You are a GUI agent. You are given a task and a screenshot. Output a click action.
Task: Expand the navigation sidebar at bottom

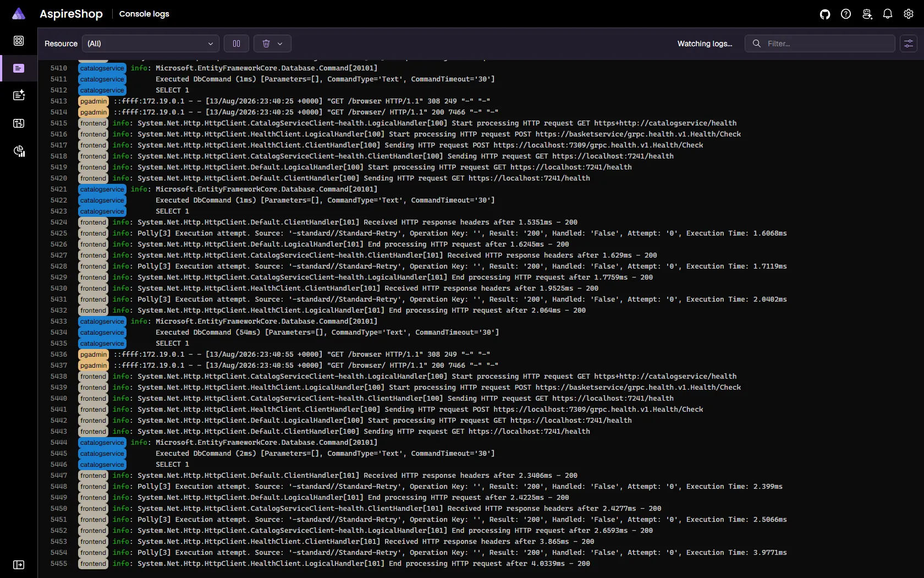(x=19, y=565)
